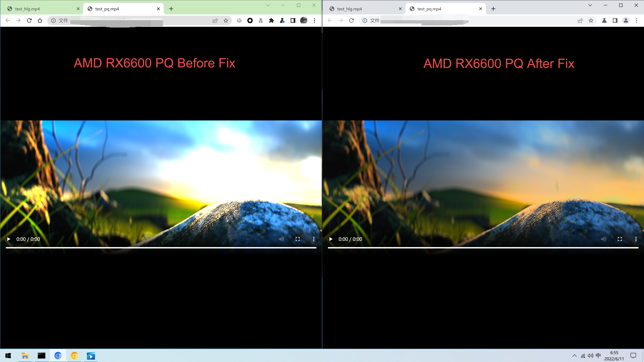Bookmark the page in right browser window
This screenshot has height=362, width=644.
pyautogui.click(x=591, y=20)
